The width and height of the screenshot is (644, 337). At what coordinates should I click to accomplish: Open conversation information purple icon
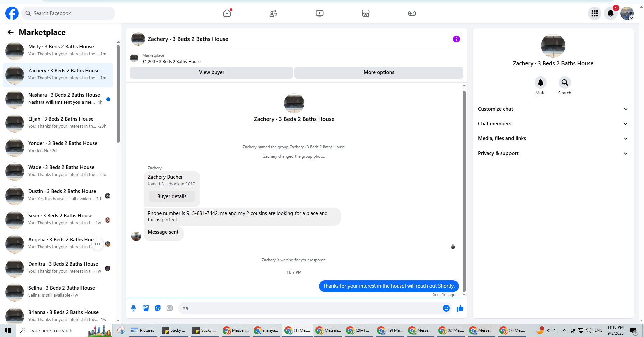point(457,39)
